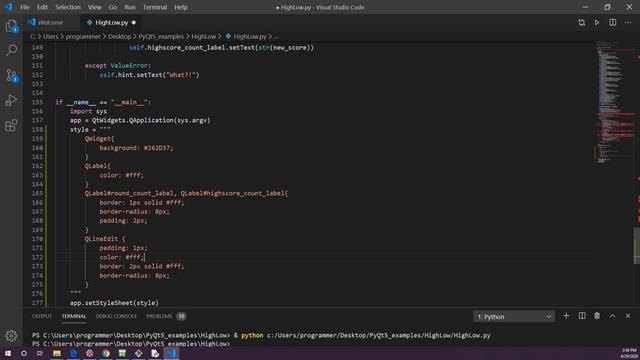This screenshot has width=640, height=360.
Task: Open the Edit menu
Action: [x=42, y=7]
